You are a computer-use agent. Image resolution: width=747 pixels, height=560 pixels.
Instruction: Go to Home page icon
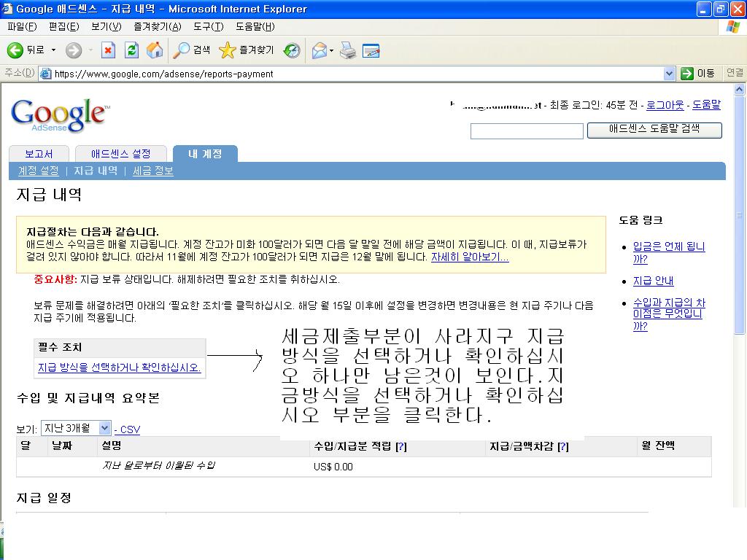155,50
